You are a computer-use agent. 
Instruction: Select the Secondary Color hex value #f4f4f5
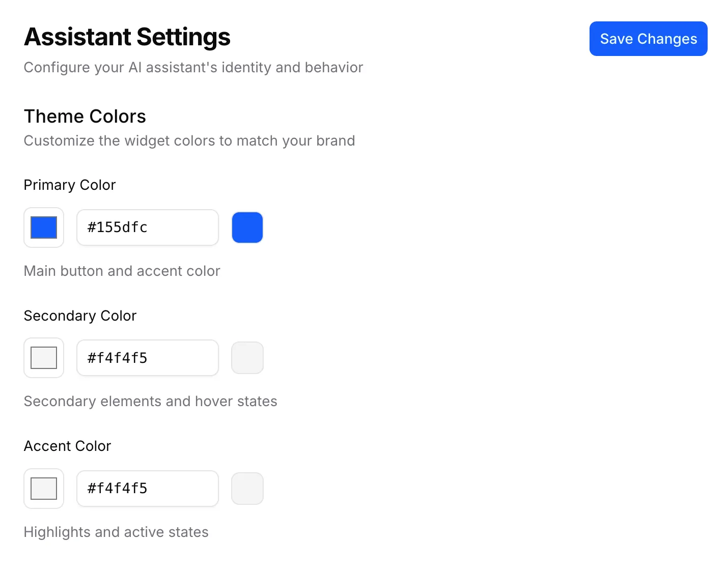(x=147, y=358)
